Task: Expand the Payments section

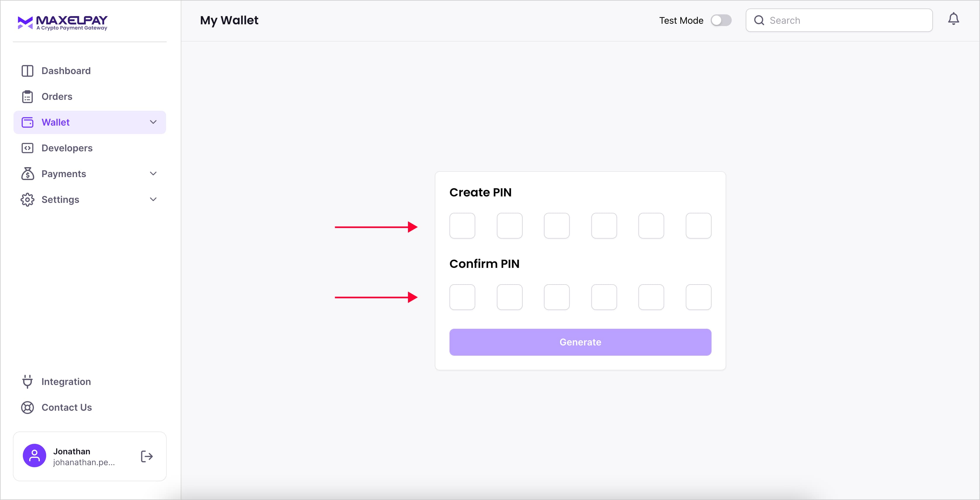Action: pos(153,174)
